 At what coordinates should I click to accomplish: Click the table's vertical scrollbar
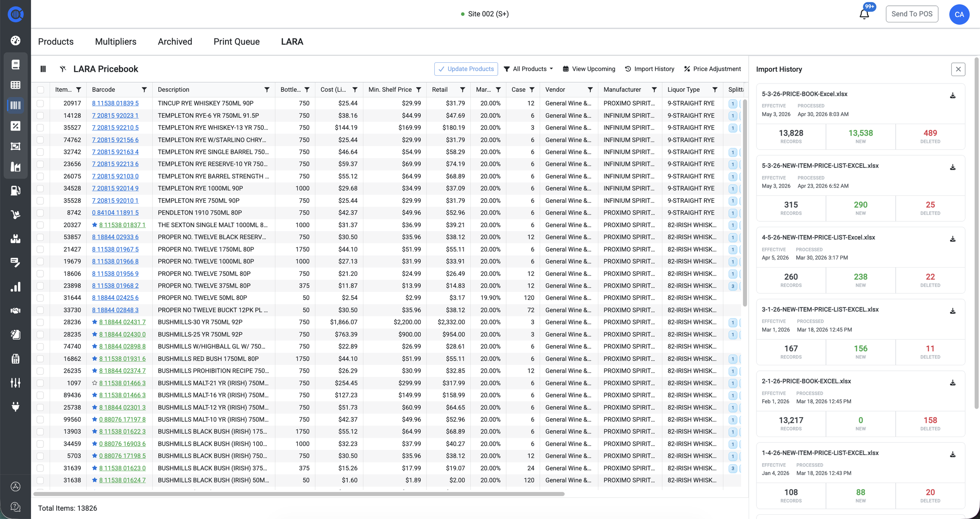[745, 203]
